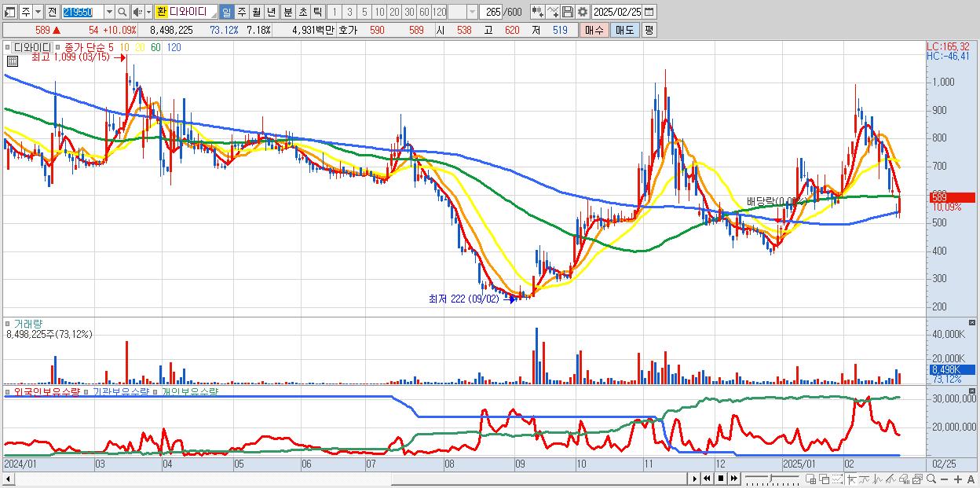The width and height of the screenshot is (980, 488).
Task: Click the bar count field showing 265
Action: [491, 12]
